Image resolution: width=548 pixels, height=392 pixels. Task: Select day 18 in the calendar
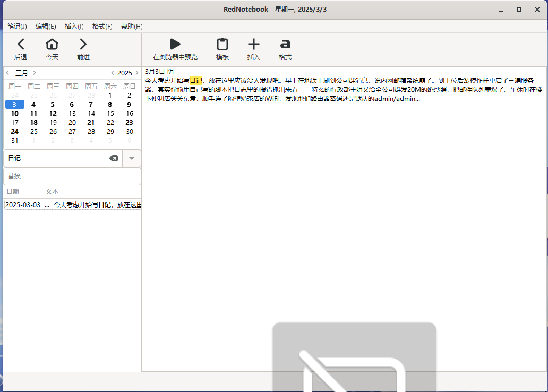pos(33,122)
